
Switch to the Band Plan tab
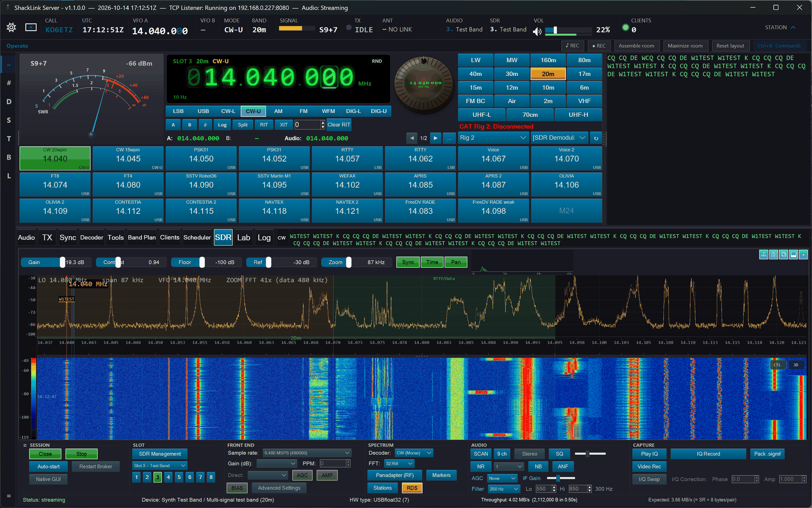141,237
